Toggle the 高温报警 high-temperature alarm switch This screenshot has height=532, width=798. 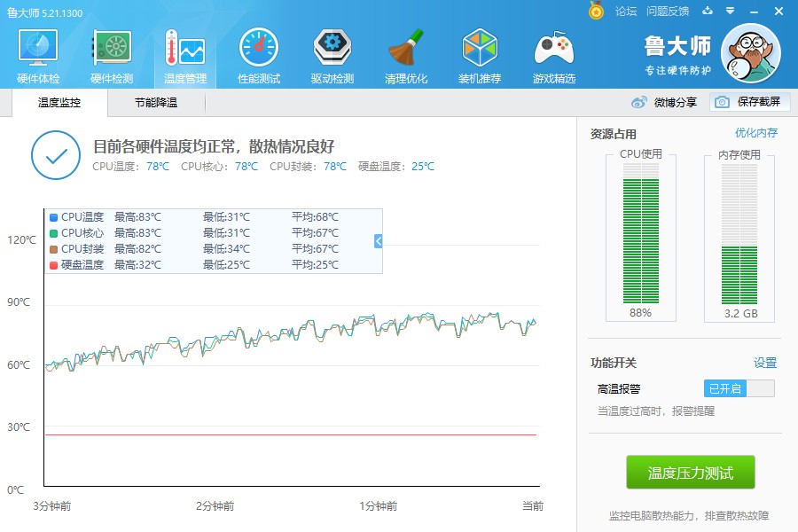(x=739, y=387)
